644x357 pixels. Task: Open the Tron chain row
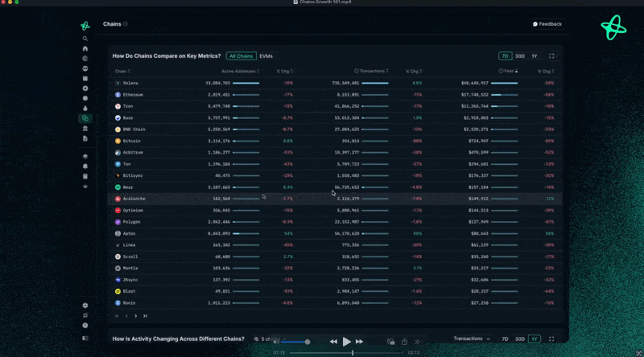click(335, 106)
